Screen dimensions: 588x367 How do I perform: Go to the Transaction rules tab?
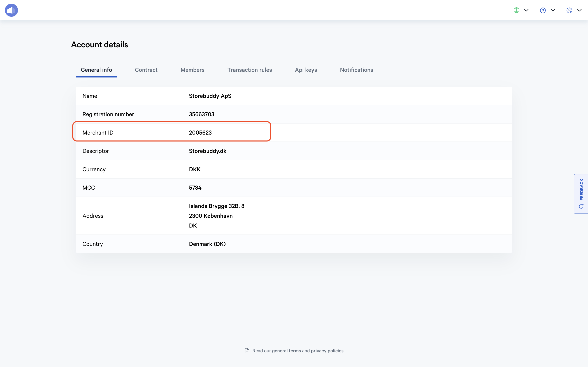[x=249, y=70]
